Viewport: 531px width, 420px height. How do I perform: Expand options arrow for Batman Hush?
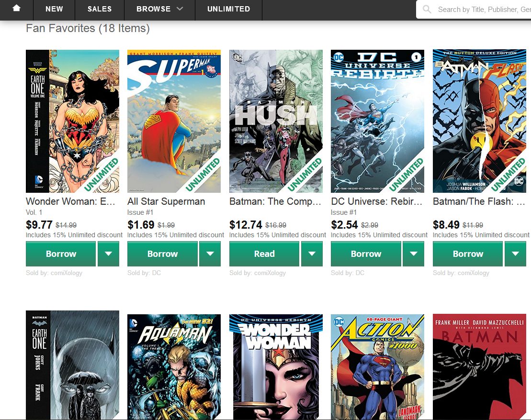pyautogui.click(x=312, y=254)
